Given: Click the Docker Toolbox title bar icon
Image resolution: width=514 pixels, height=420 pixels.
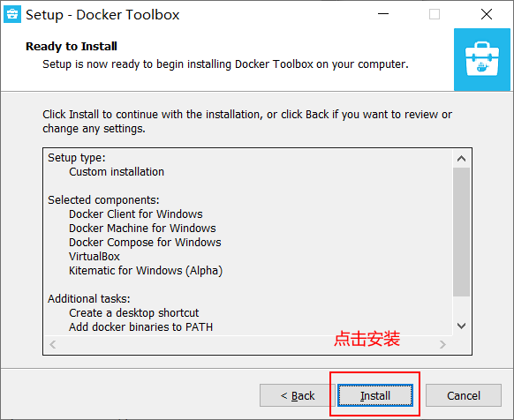Looking at the screenshot, I should pos(12,14).
